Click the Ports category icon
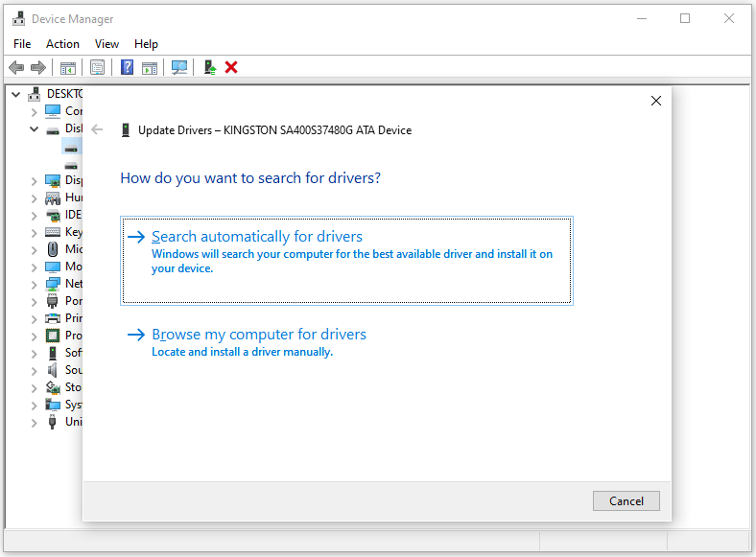The width and height of the screenshot is (756, 557). coord(53,302)
